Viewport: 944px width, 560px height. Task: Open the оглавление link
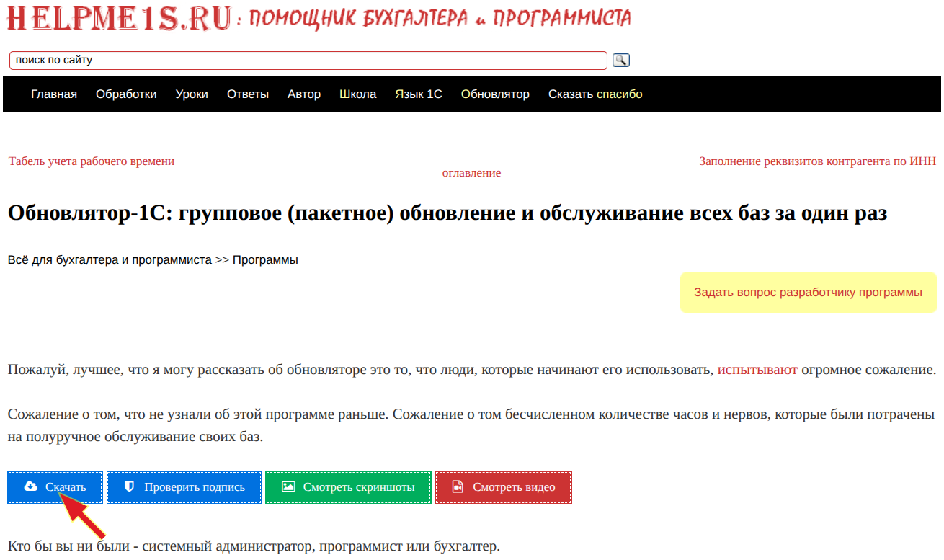471,173
